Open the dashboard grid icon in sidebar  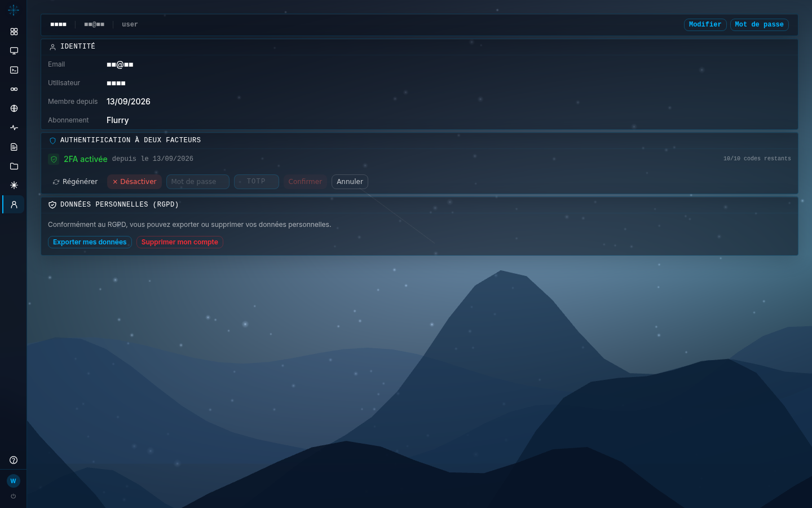pos(14,32)
